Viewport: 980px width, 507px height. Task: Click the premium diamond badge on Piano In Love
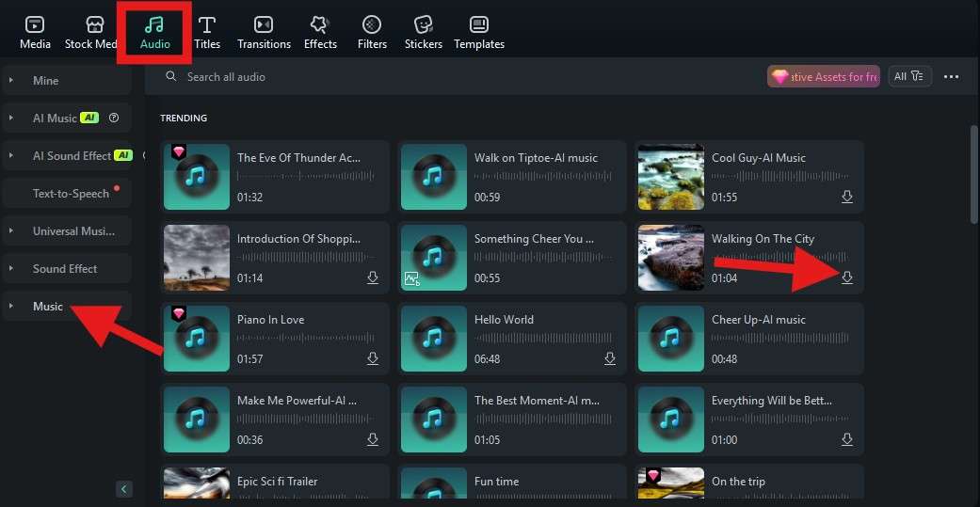pos(180,313)
